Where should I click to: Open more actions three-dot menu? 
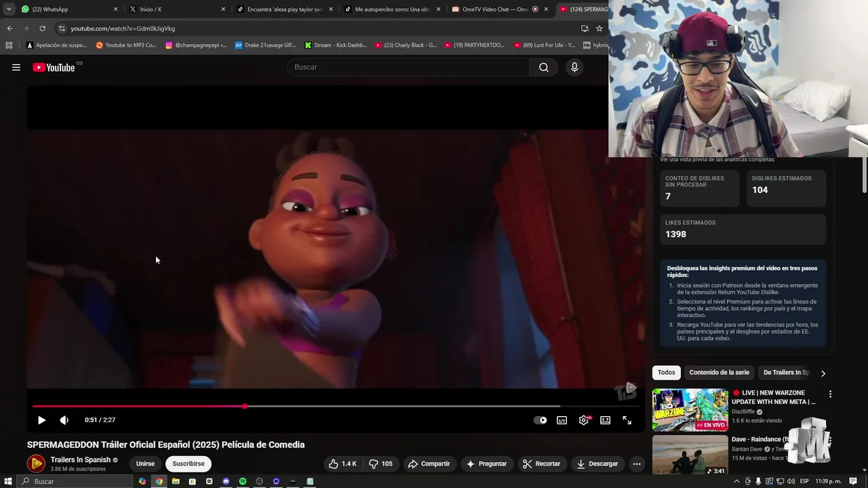click(x=636, y=464)
